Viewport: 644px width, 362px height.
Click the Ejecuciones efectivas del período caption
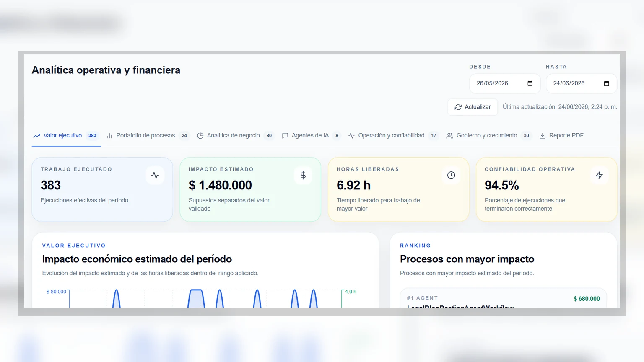click(x=84, y=200)
